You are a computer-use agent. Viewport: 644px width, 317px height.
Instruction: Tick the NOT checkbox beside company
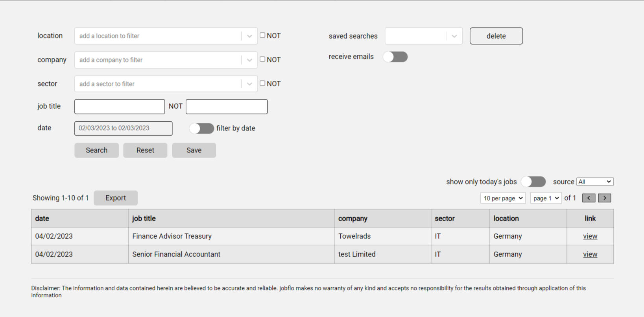click(x=262, y=59)
